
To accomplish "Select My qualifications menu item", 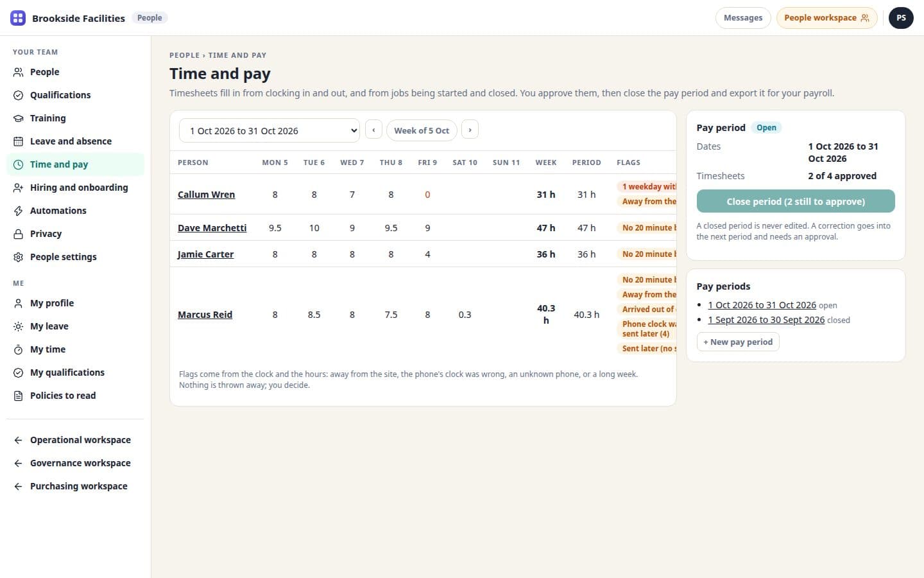I will [x=75, y=372].
